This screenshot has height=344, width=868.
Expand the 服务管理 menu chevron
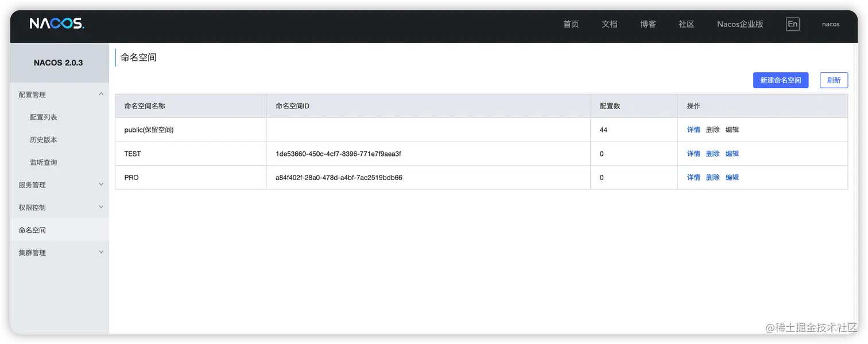click(101, 185)
